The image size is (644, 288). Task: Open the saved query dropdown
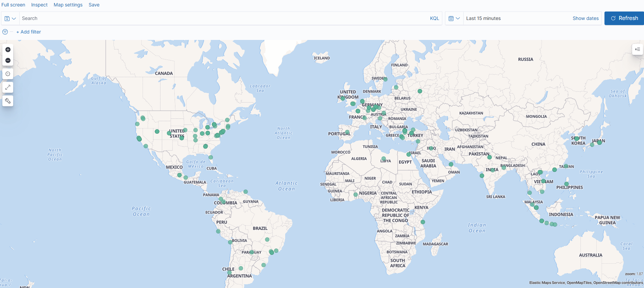click(x=10, y=18)
